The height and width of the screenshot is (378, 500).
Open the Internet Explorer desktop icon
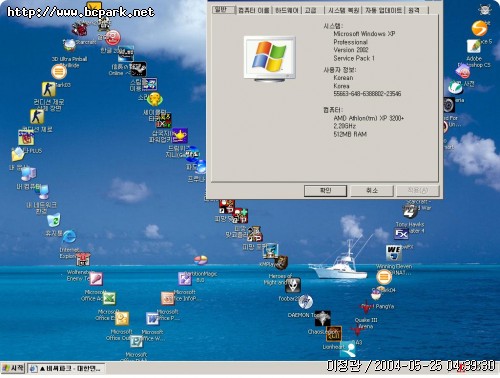[69, 236]
